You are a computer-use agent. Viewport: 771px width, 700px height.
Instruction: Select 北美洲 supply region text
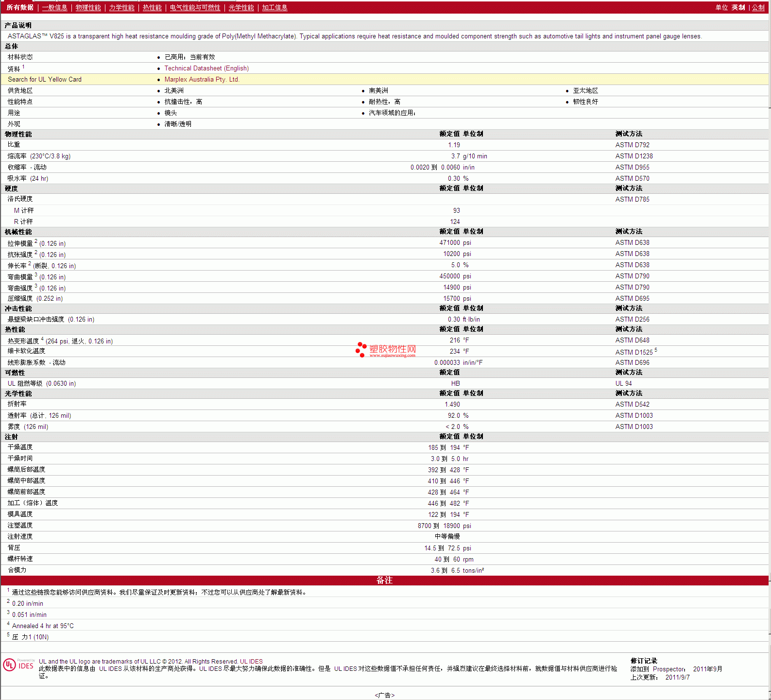174,90
